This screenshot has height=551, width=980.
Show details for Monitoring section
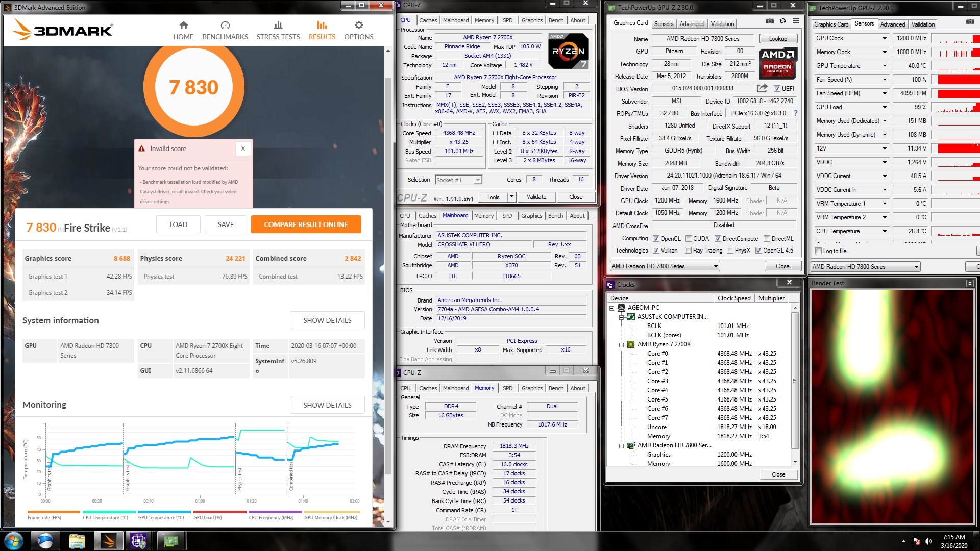(x=327, y=405)
